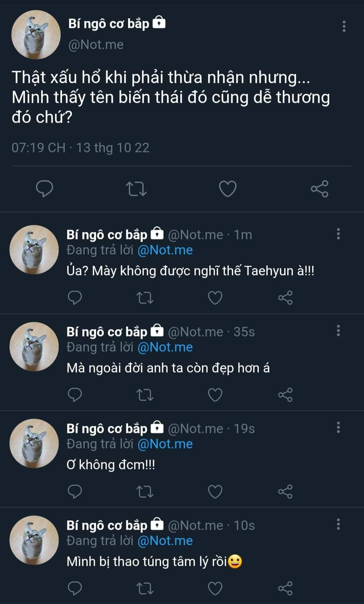The width and height of the screenshot is (364, 604).
Task: Open three-dot menu on the 1m reply
Action: (x=338, y=234)
